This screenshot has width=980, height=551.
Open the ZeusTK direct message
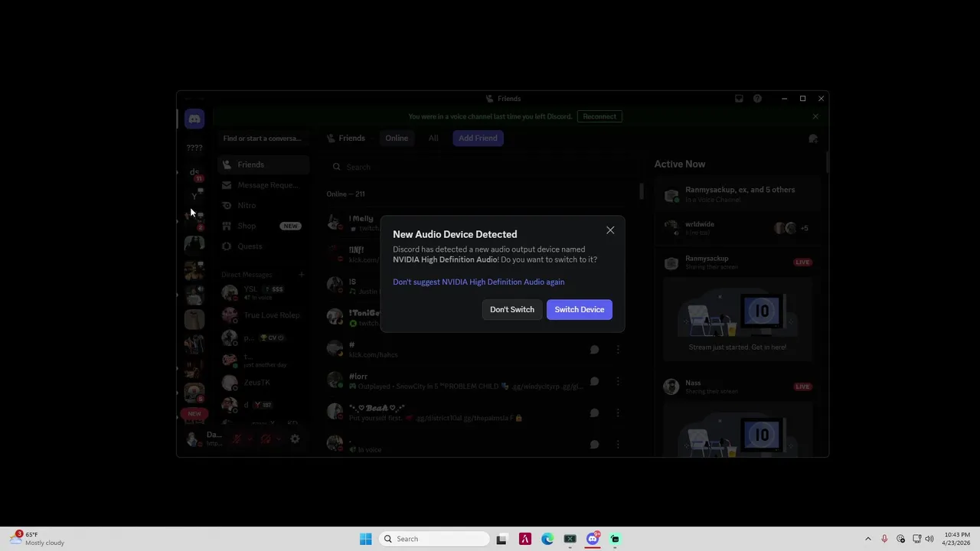[x=263, y=383]
